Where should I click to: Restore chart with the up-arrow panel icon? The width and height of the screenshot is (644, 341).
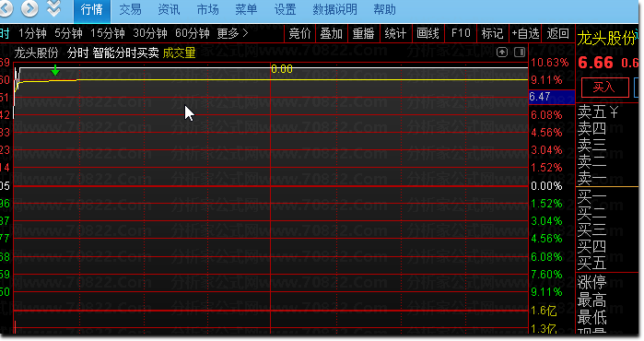click(x=502, y=53)
